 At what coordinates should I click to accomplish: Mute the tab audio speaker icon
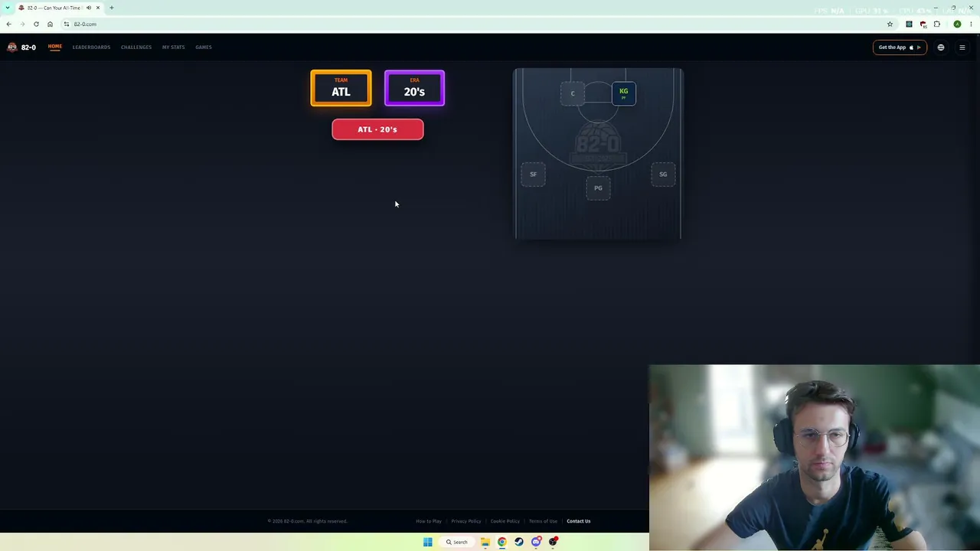(x=89, y=8)
